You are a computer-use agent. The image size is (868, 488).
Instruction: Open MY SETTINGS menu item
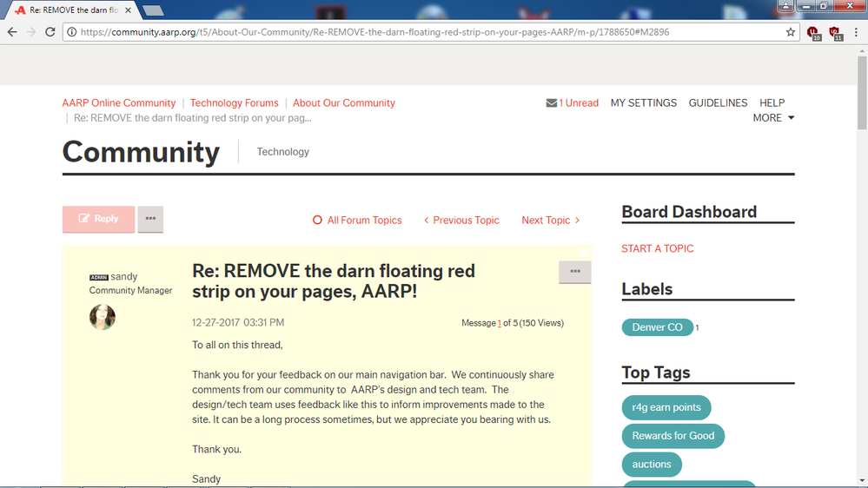pyautogui.click(x=643, y=102)
